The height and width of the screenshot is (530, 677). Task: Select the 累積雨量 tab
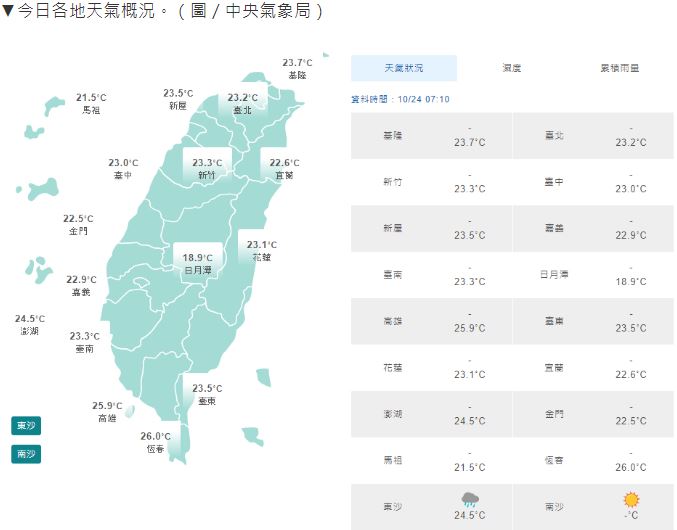click(619, 68)
